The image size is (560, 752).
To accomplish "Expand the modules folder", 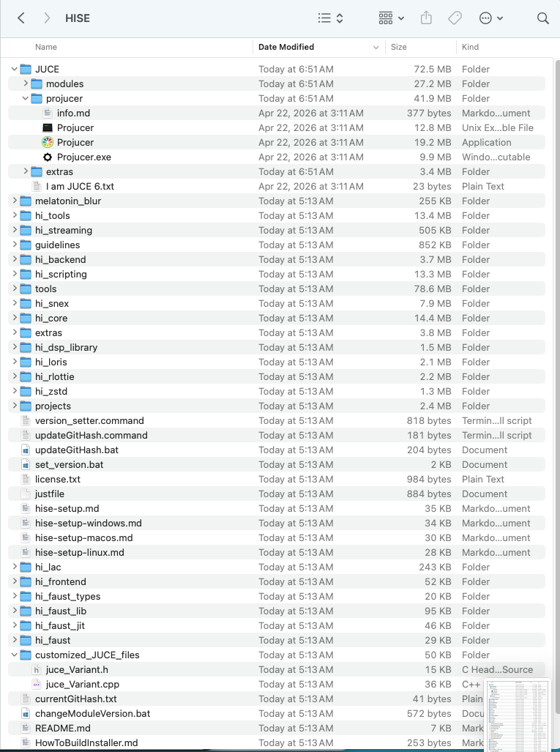I will pos(26,83).
